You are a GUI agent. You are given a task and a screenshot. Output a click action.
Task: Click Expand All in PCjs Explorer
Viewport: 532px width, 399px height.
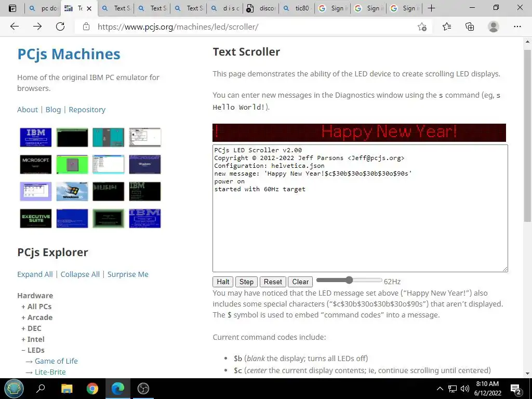pyautogui.click(x=35, y=274)
